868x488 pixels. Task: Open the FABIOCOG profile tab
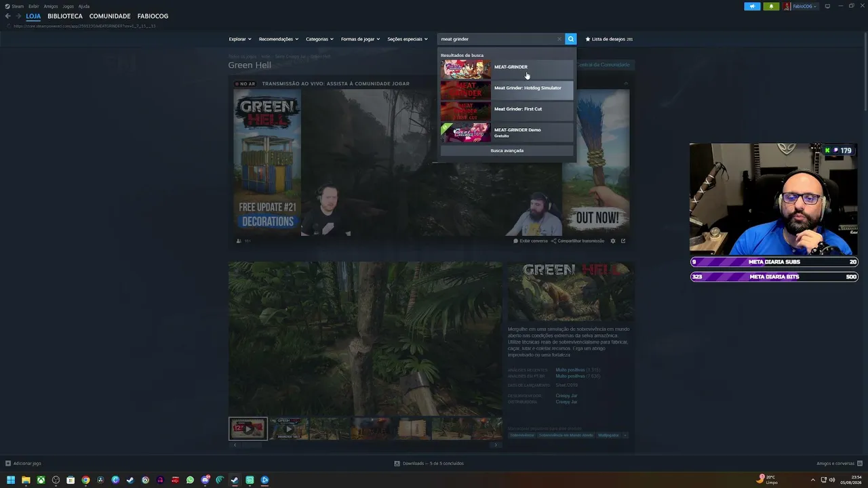point(153,16)
